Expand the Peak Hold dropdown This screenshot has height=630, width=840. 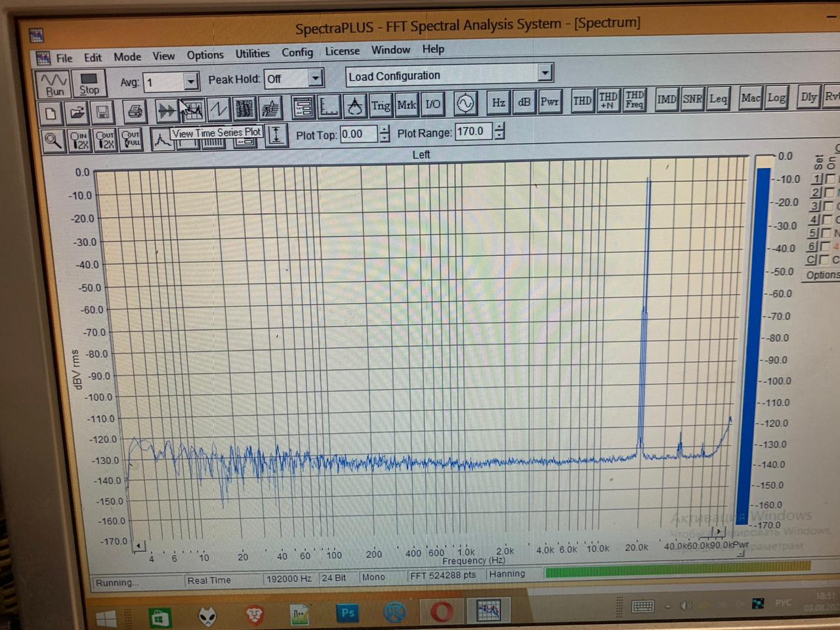pos(316,78)
